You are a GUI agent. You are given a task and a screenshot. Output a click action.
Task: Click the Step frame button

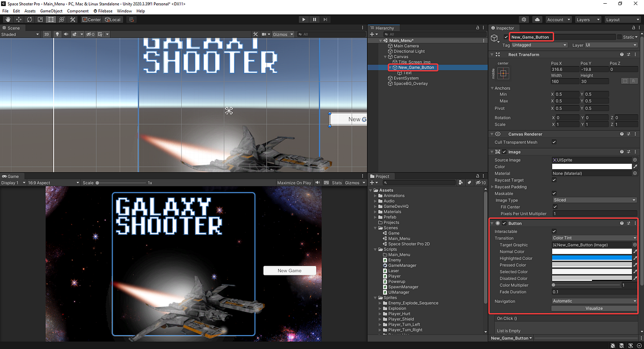[x=325, y=19]
